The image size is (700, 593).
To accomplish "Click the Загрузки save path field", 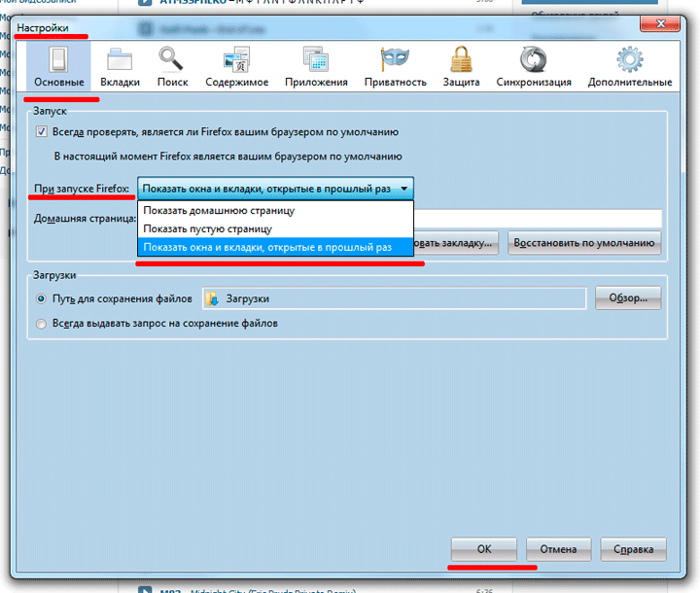I will click(394, 298).
